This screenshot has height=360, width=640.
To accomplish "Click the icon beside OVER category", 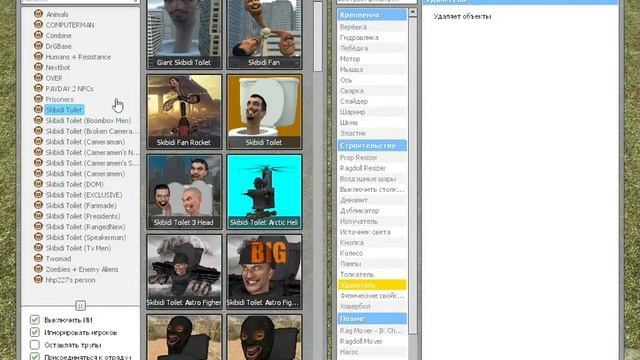I will coord(38,78).
